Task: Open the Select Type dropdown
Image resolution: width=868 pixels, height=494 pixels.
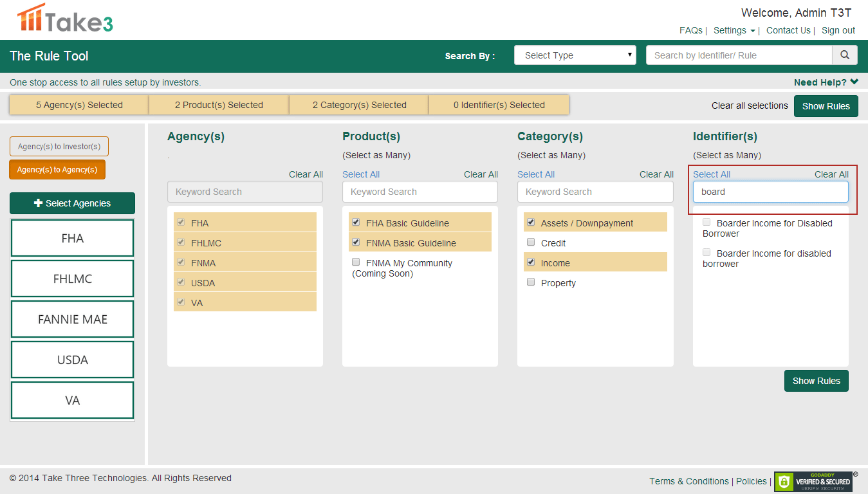Action: [x=575, y=55]
